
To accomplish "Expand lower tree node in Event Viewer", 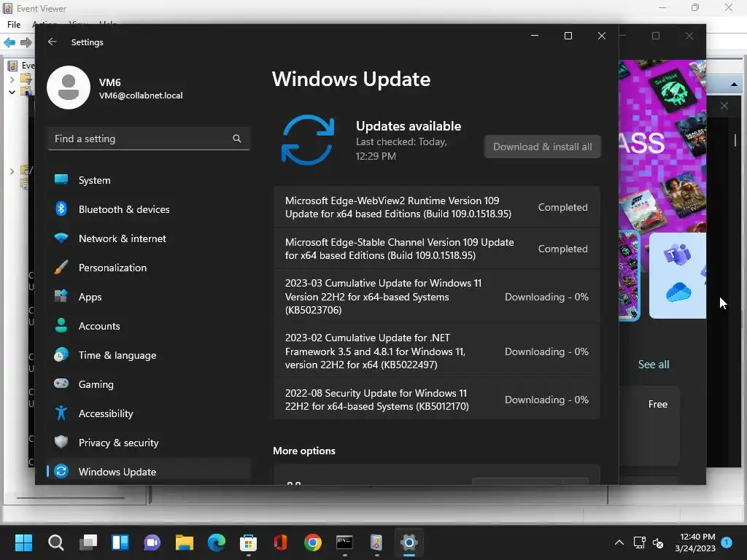I will (x=12, y=171).
